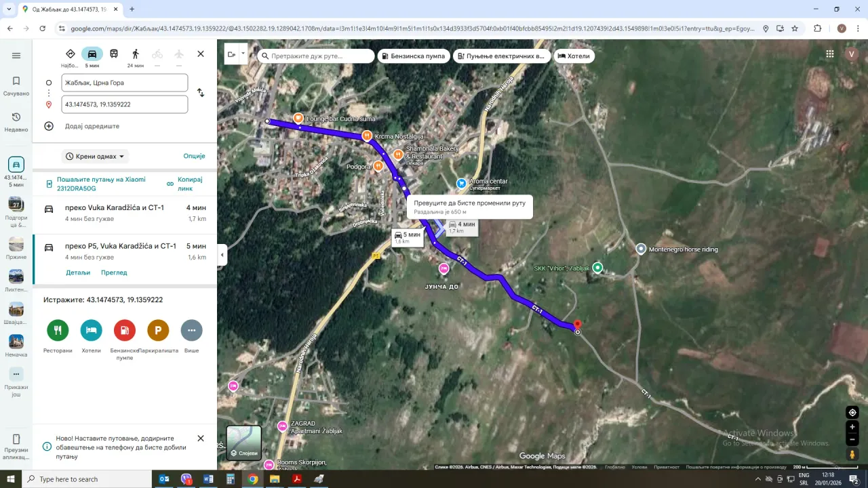Open route Details link
Screen dimensions: 868x488
[78, 272]
